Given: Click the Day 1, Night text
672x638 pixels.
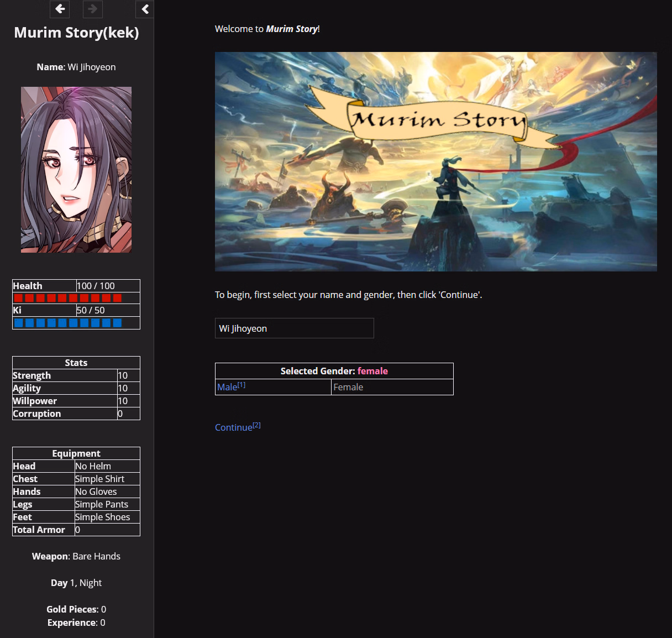Looking at the screenshot, I should 76,583.
